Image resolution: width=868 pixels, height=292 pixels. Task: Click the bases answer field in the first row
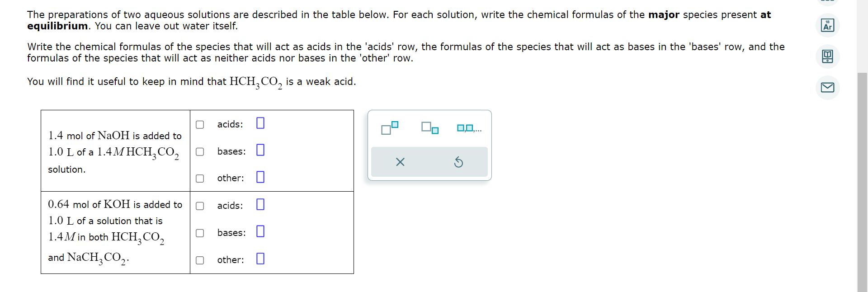coord(260,150)
